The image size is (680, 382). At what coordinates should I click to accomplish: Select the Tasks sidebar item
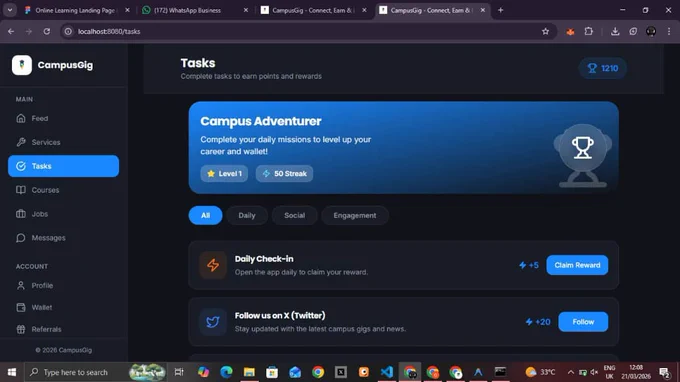tap(63, 166)
